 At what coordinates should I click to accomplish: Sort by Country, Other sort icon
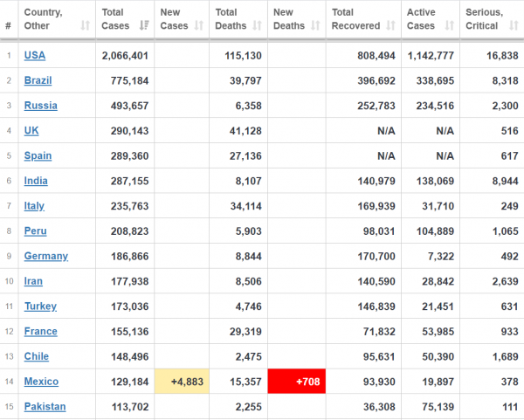click(86, 25)
